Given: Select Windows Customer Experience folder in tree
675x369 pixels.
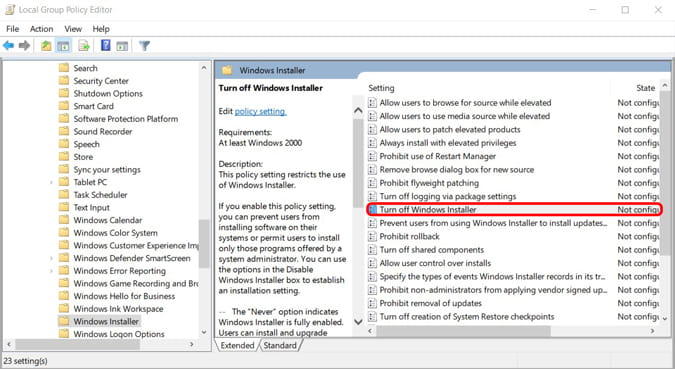Looking at the screenshot, I should 136,245.
